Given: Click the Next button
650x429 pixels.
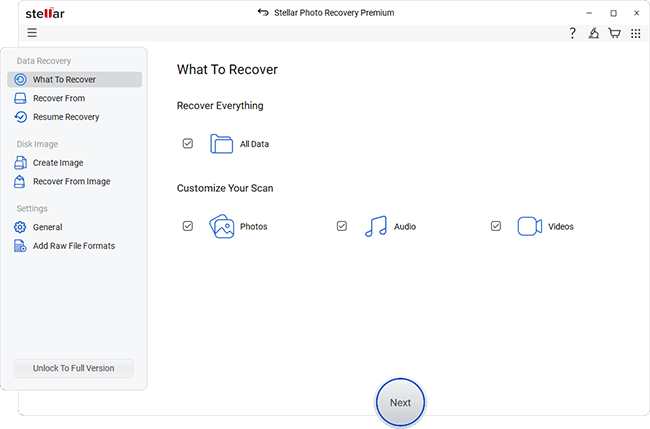Looking at the screenshot, I should click(400, 402).
